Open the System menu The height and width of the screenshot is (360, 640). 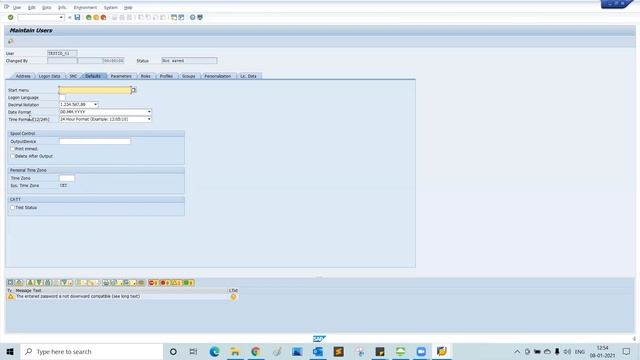[110, 7]
